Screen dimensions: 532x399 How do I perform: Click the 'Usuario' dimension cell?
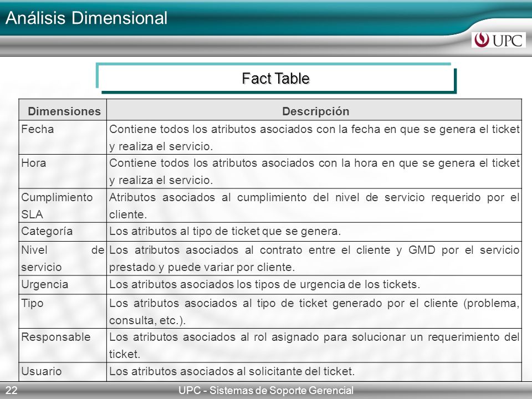point(63,371)
